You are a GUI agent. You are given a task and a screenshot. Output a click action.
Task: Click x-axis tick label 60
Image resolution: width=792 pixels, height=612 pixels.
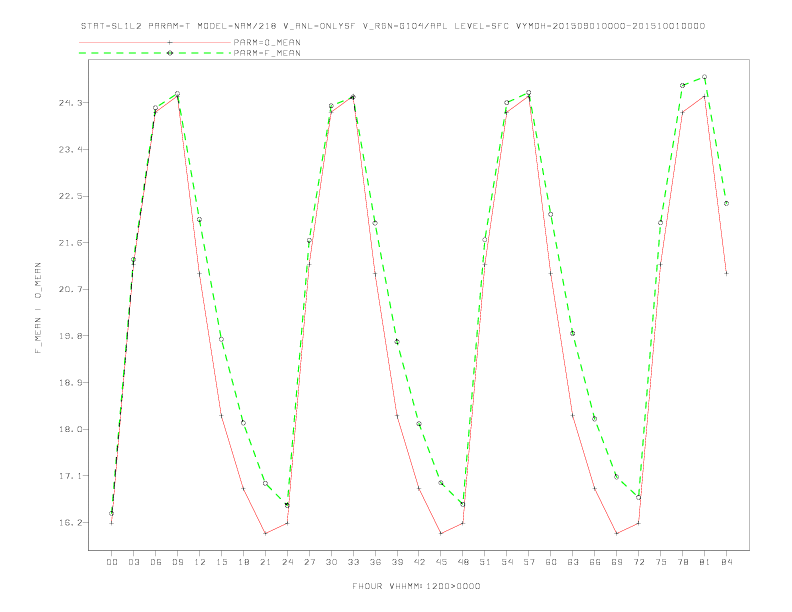(551, 562)
